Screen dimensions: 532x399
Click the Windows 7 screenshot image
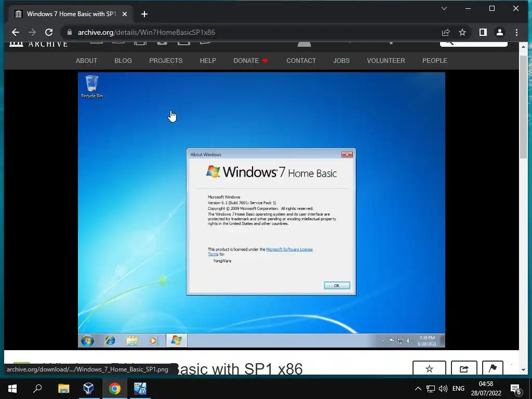tap(261, 210)
